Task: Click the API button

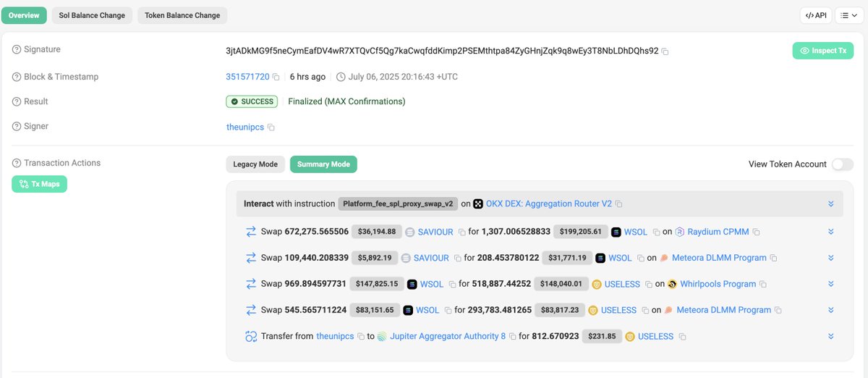Action: [816, 15]
